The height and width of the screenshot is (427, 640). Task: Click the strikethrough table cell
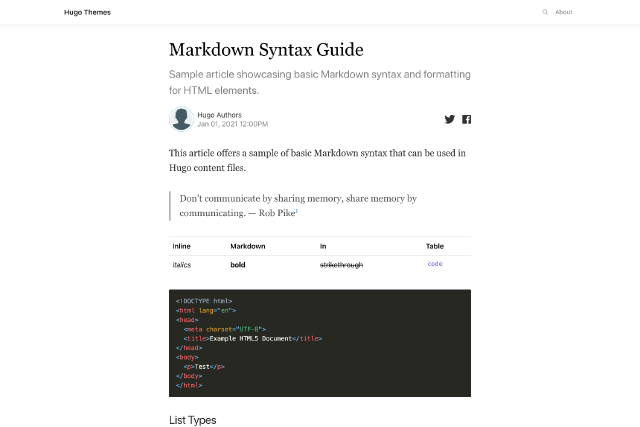341,265
